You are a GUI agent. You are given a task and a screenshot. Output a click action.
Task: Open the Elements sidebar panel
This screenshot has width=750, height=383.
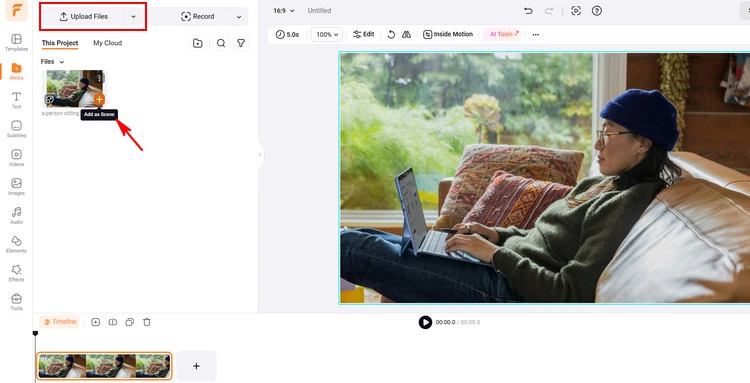tap(16, 244)
